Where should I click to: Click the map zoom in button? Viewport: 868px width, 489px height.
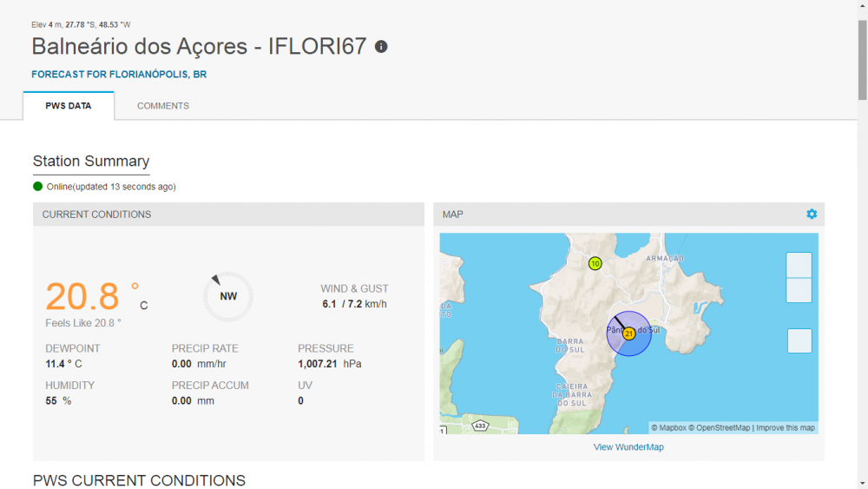point(799,265)
